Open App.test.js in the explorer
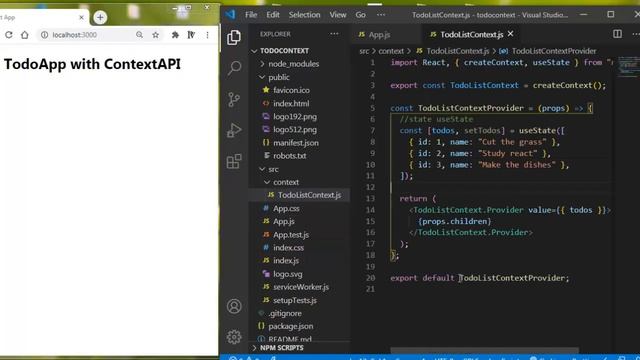 291,235
